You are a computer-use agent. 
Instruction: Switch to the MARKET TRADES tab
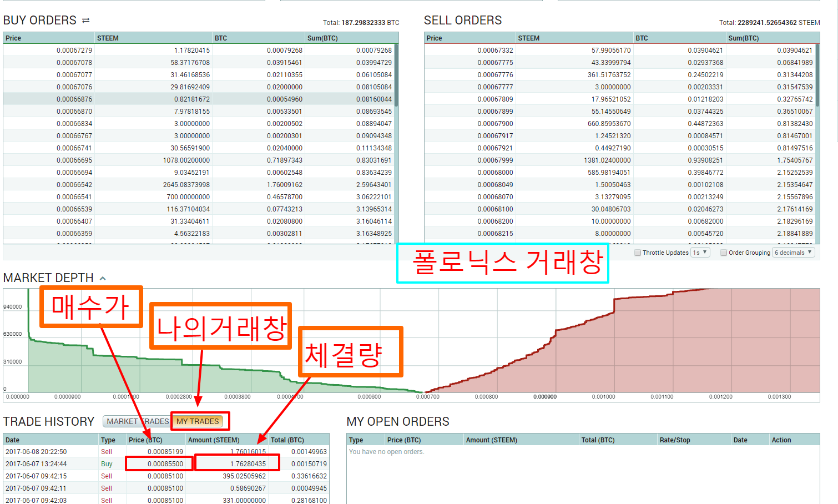point(136,421)
